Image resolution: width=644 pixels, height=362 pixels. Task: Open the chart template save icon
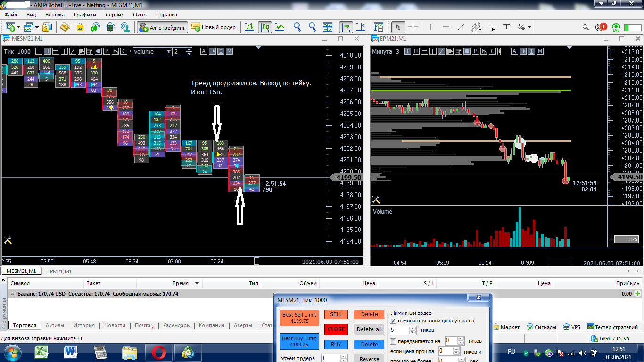pos(378,27)
